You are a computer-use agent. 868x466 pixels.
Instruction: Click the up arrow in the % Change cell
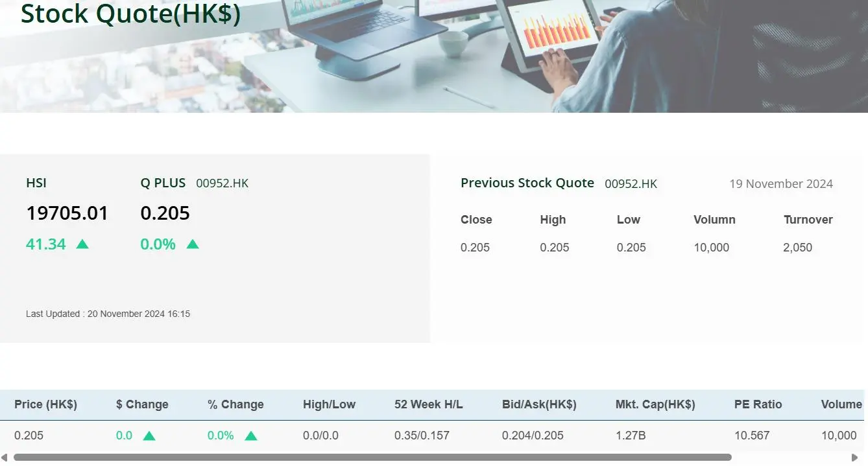point(251,436)
